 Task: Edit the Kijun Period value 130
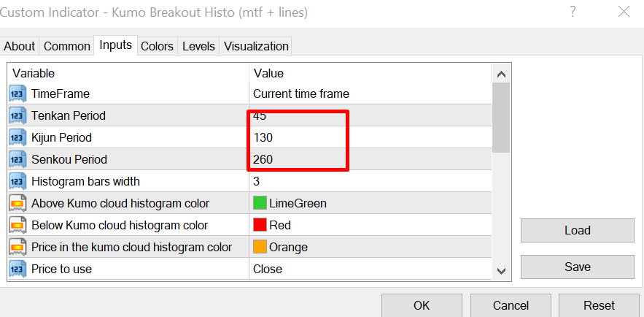click(263, 137)
